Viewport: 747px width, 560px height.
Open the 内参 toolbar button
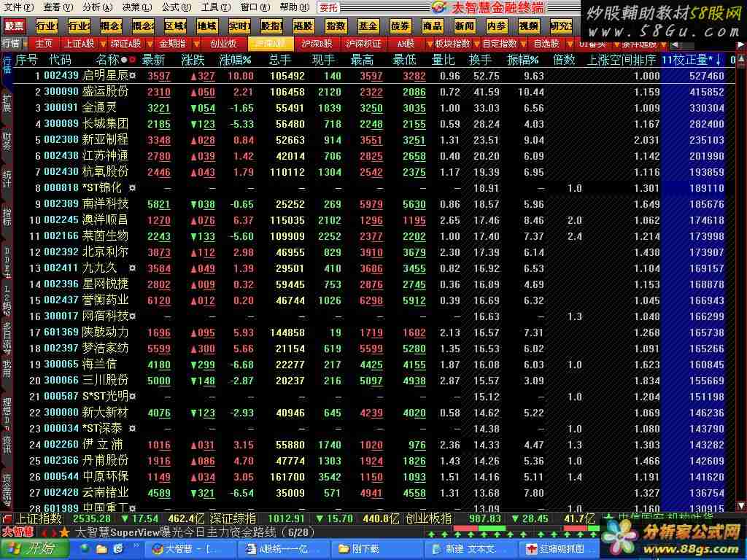[496, 26]
